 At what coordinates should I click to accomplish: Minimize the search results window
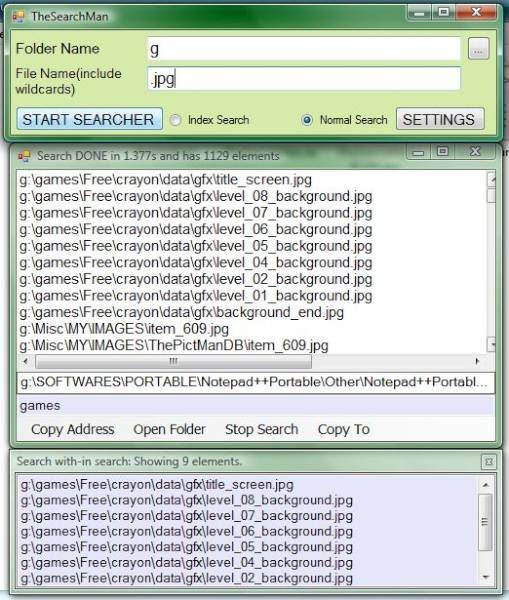[418, 152]
